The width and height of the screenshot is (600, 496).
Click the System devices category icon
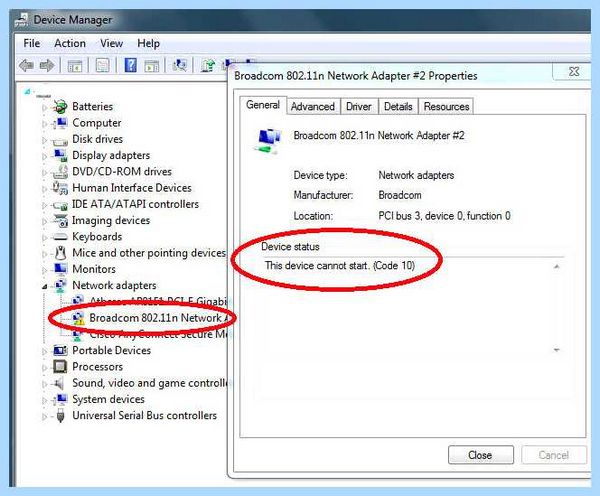point(60,399)
